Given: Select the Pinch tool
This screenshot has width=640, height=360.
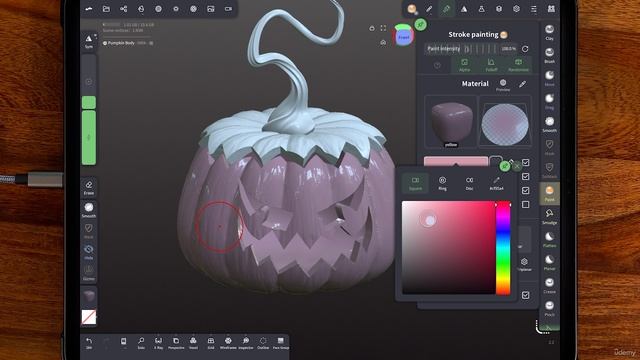Looking at the screenshot, I should pos(549,309).
